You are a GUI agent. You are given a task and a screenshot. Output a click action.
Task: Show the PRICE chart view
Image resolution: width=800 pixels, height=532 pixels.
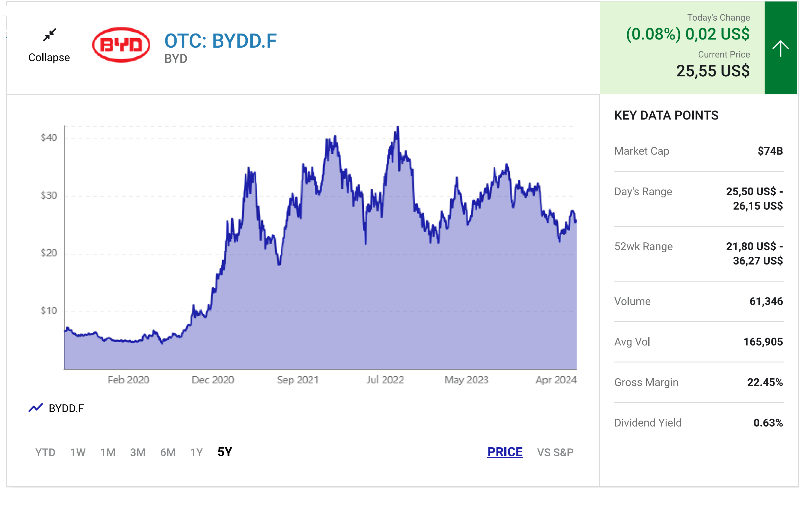coord(505,452)
